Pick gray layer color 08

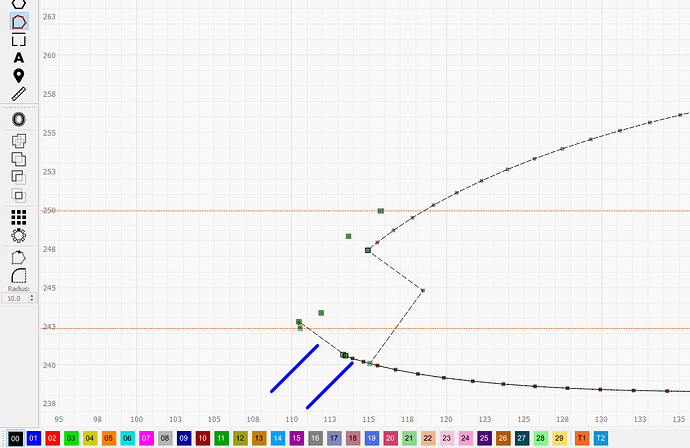click(165, 438)
